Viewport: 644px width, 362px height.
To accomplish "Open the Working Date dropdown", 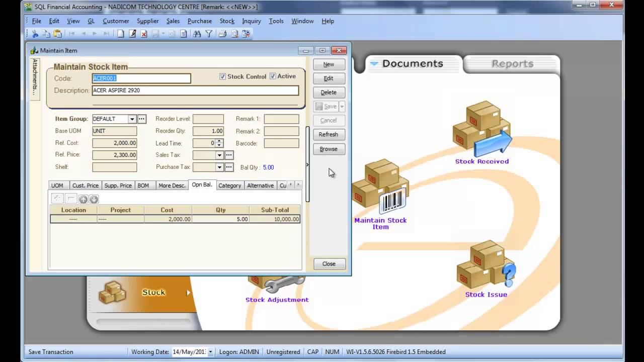I will click(x=210, y=352).
